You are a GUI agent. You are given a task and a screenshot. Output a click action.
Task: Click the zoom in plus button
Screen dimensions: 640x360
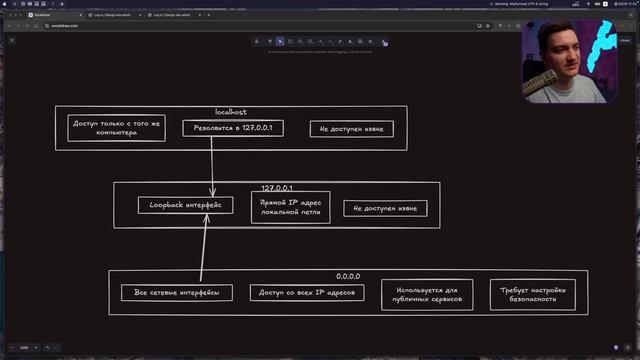36,348
